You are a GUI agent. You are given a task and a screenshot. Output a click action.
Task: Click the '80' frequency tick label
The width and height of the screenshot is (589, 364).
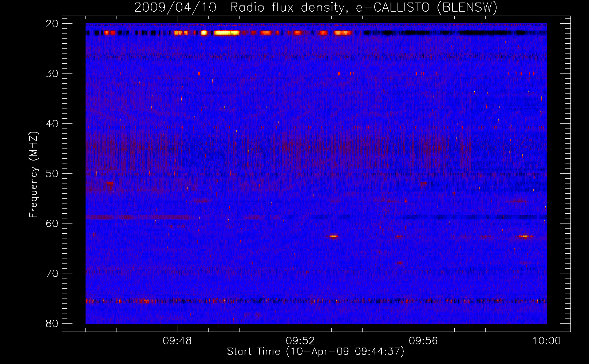pos(52,324)
